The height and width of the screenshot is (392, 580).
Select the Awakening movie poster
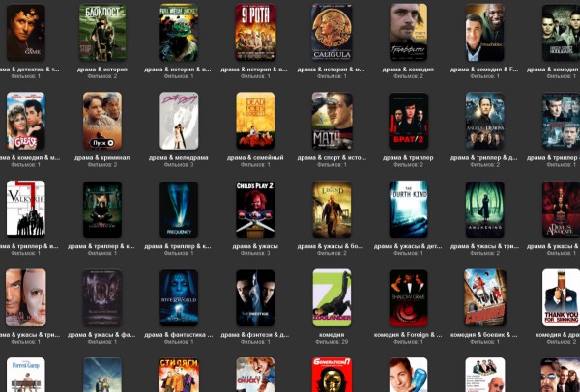[x=485, y=210]
